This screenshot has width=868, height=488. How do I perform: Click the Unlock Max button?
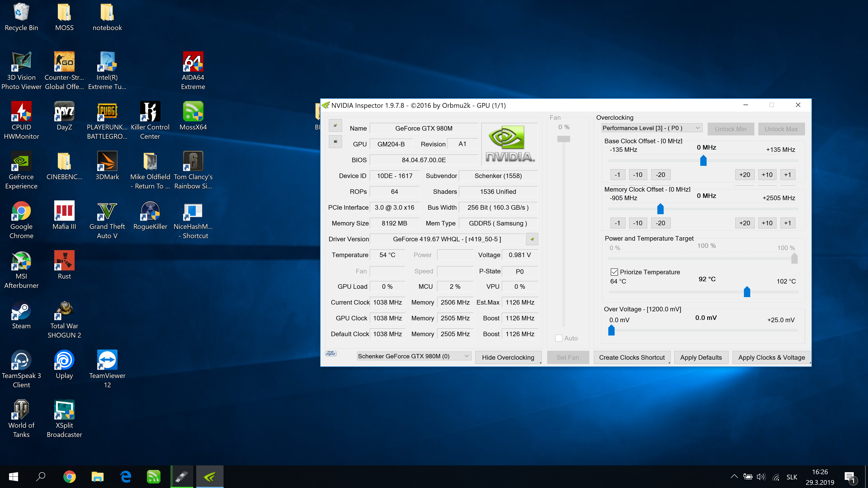(x=781, y=129)
